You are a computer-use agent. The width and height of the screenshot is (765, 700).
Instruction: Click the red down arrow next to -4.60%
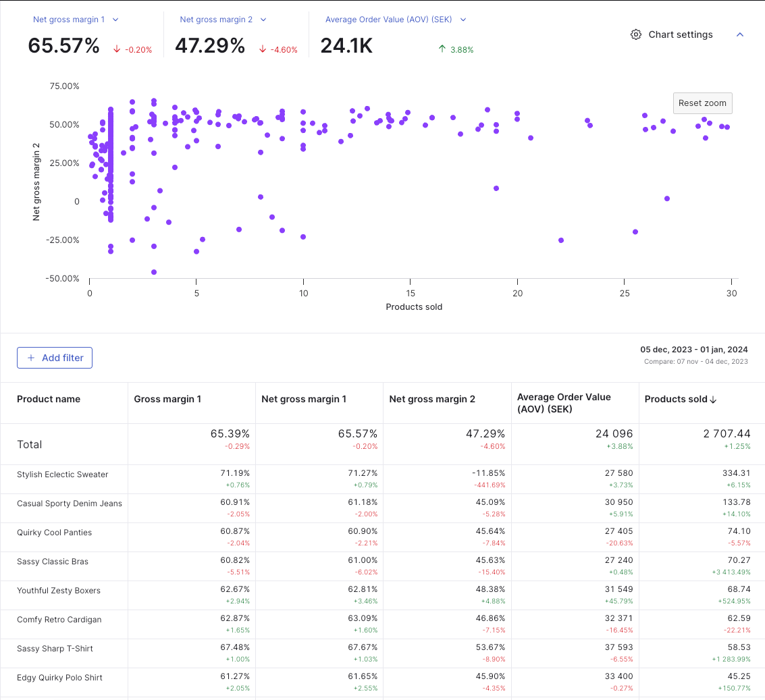coord(263,49)
